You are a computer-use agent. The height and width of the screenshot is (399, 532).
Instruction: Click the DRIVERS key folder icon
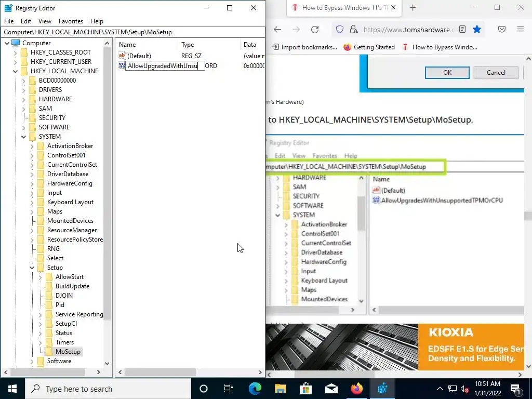32,89
